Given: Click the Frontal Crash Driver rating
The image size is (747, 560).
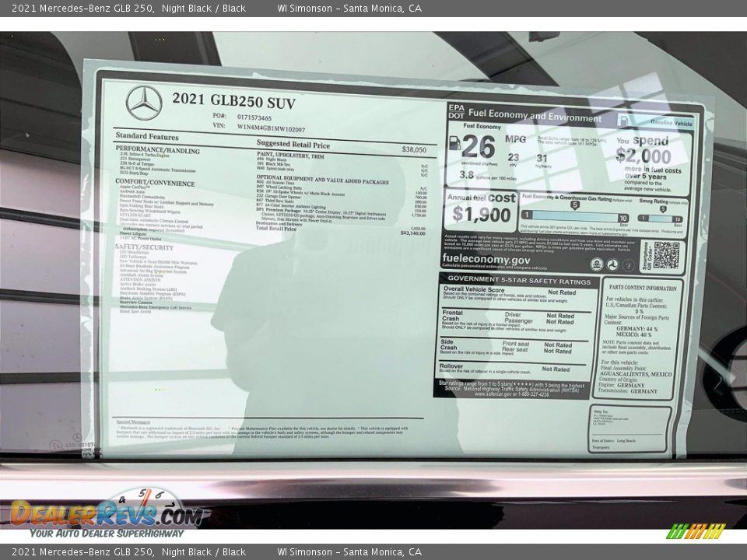Looking at the screenshot, I should tap(560, 316).
